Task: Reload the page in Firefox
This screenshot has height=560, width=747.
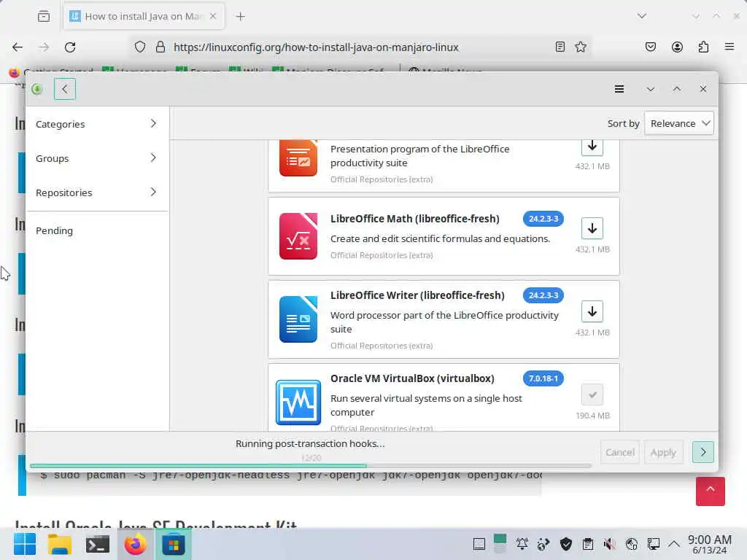Action: pyautogui.click(x=70, y=47)
